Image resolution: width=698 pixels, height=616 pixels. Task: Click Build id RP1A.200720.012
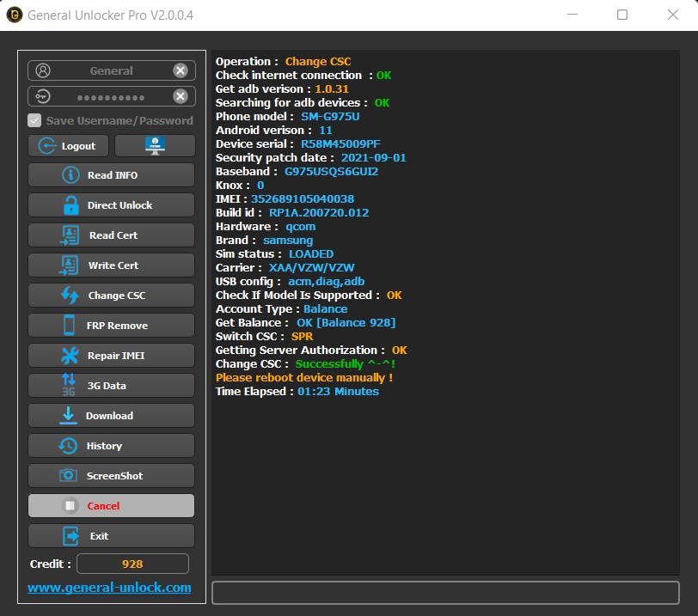click(319, 212)
